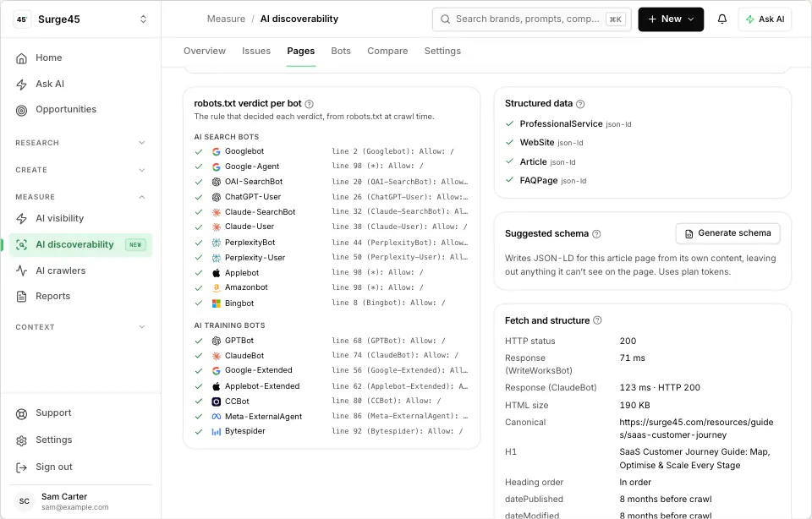Image resolution: width=812 pixels, height=519 pixels.
Task: Expand the CONTEXT section
Action: click(x=80, y=327)
